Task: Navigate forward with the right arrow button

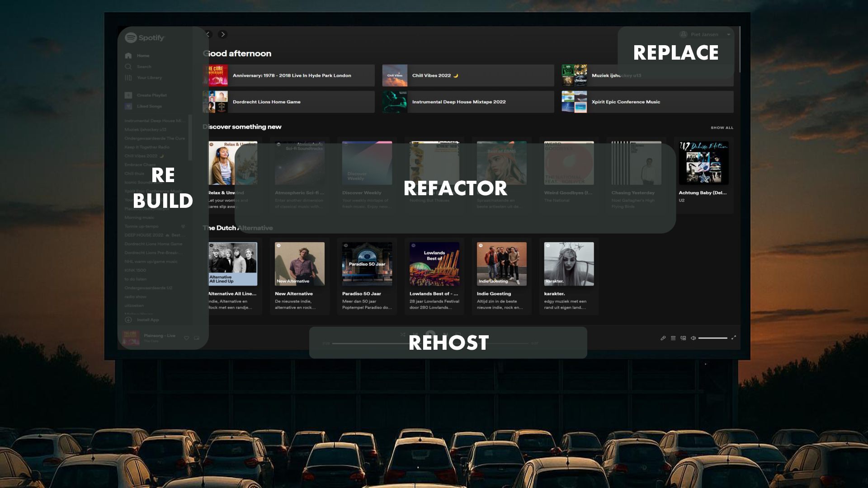Action: click(x=222, y=34)
